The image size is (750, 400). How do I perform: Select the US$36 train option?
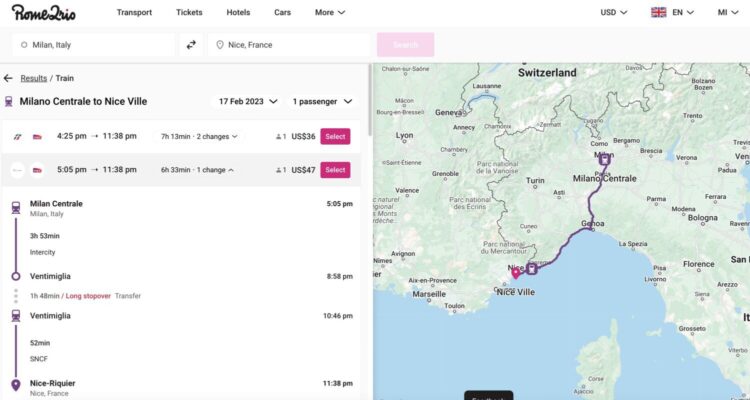[x=335, y=136]
